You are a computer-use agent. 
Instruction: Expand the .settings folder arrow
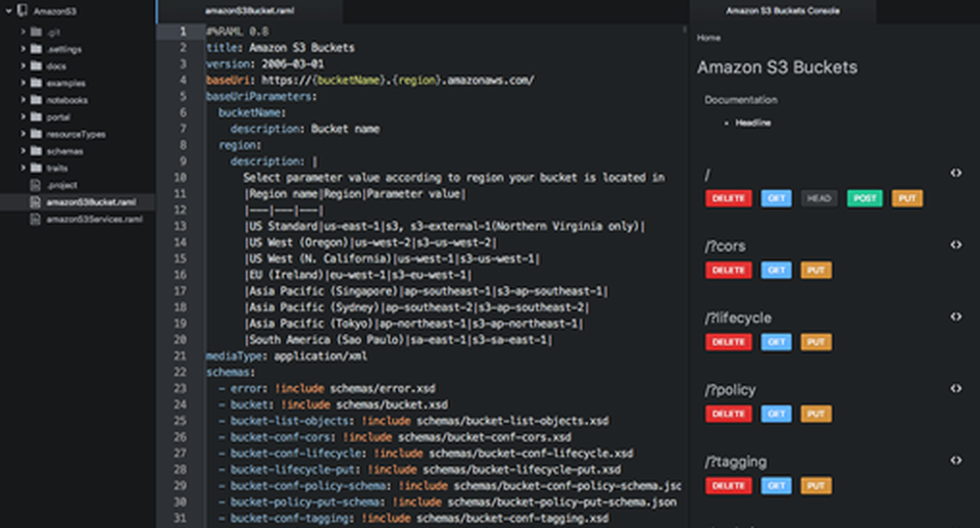click(x=24, y=48)
